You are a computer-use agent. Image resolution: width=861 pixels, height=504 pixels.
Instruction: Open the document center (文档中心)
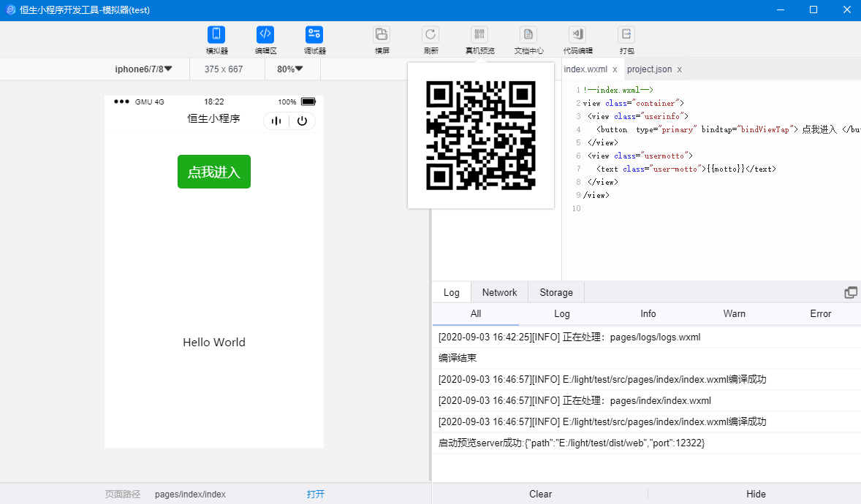click(528, 40)
